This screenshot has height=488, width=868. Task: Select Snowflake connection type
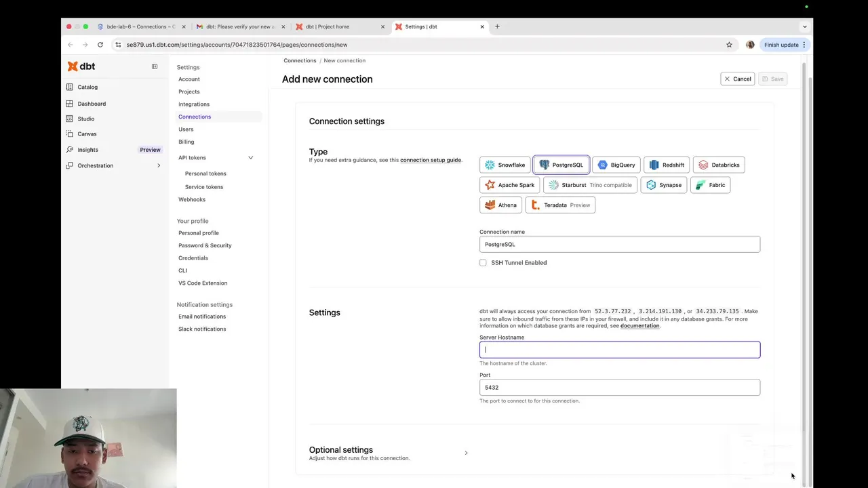[505, 165]
